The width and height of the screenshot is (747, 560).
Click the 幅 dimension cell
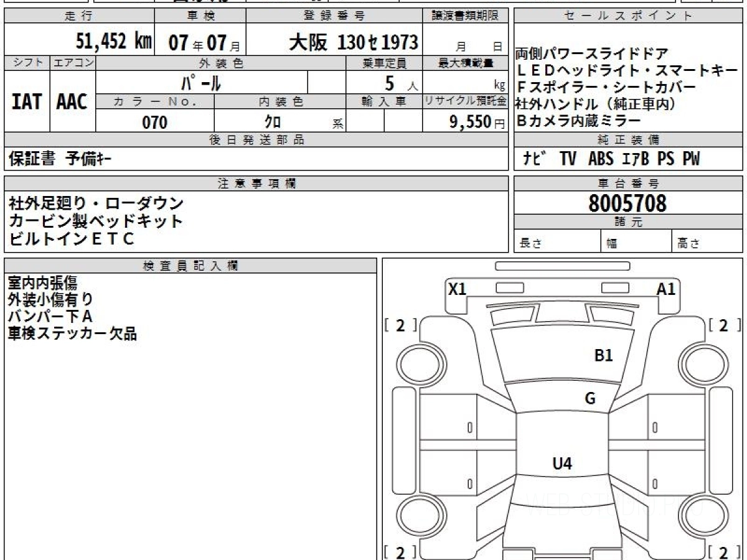point(637,241)
